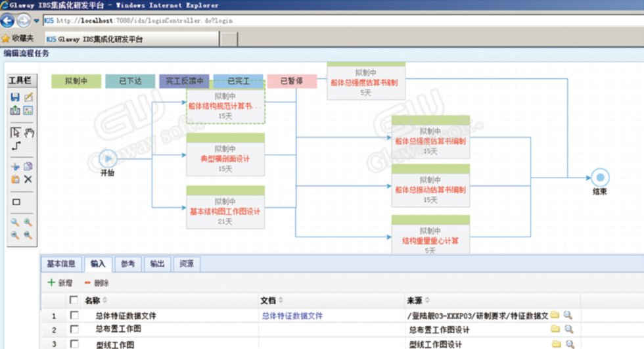The height and width of the screenshot is (349, 644).
Task: Check the box for 总体特征数据文件
Action: pos(74,315)
